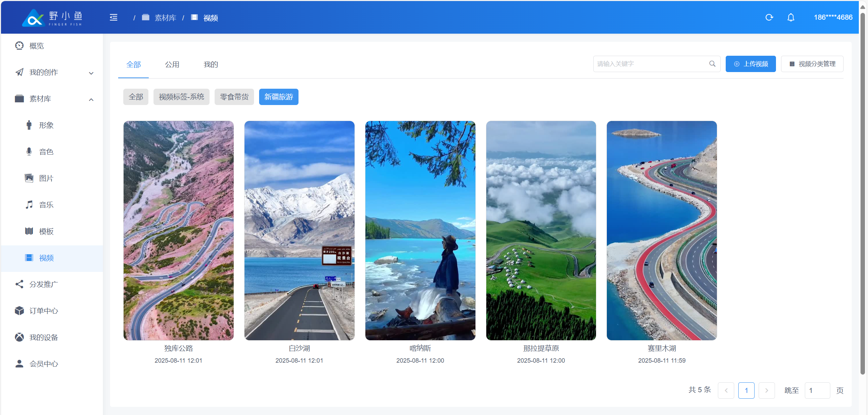Switch to the 公用 tab

point(172,65)
